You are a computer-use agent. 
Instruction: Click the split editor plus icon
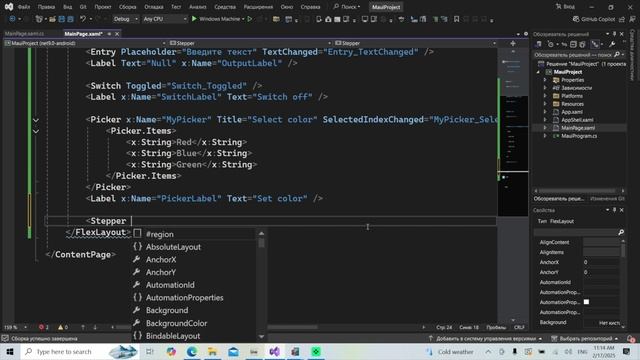tap(513, 43)
